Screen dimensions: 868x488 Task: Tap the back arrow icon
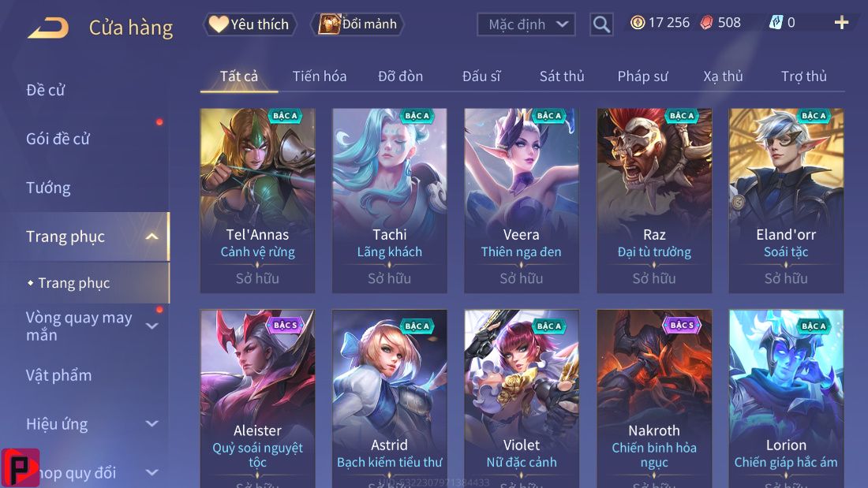(48, 28)
